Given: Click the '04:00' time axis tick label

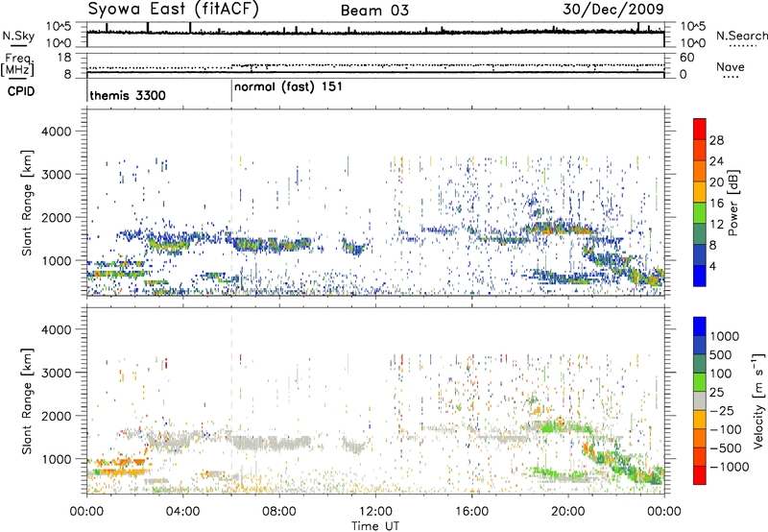Looking at the screenshot, I should pyautogui.click(x=182, y=512).
